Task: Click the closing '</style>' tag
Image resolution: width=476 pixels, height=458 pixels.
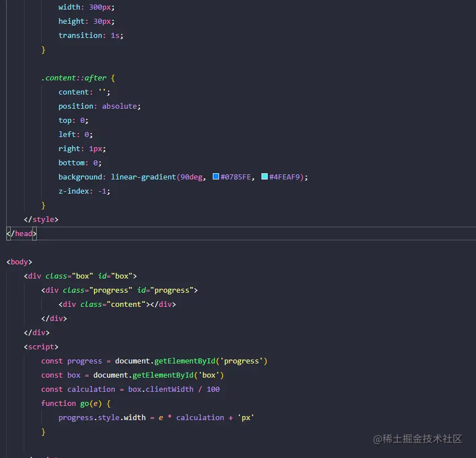Action: (x=41, y=220)
